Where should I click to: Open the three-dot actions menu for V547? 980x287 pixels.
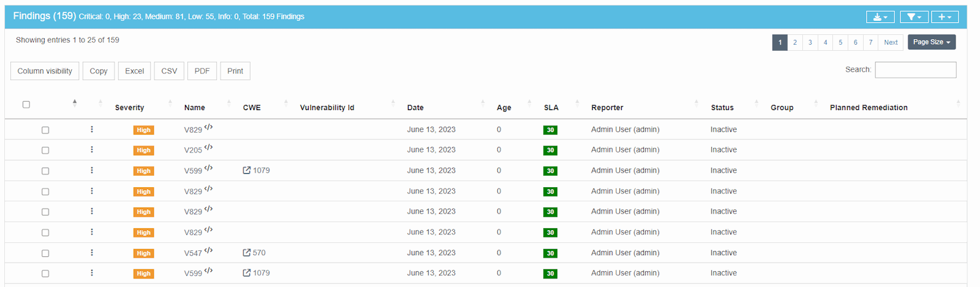(x=92, y=253)
